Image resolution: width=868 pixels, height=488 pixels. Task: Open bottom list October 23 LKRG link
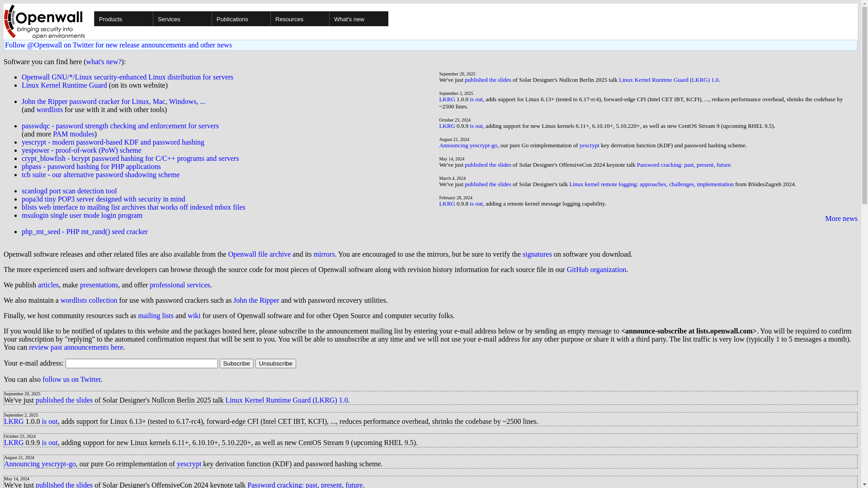[x=14, y=443]
